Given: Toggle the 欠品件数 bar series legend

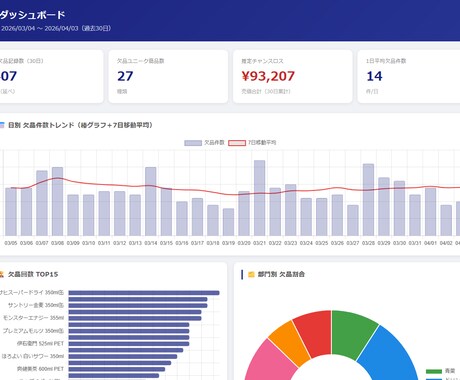Looking at the screenshot, I should [x=204, y=143].
